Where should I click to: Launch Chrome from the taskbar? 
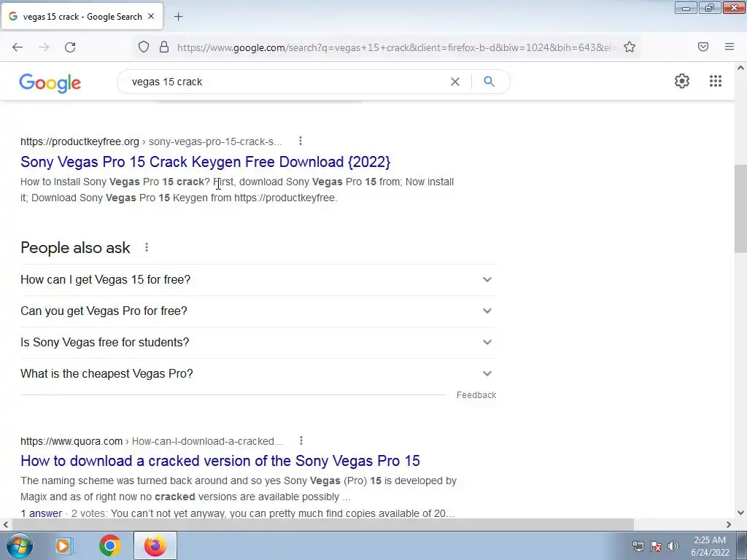click(x=110, y=545)
